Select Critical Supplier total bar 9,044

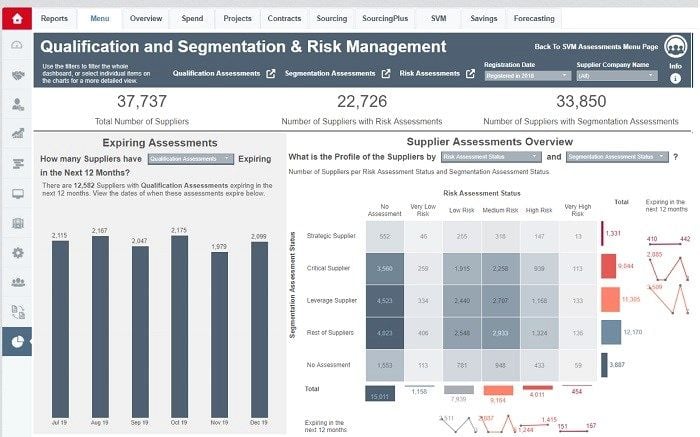point(608,266)
